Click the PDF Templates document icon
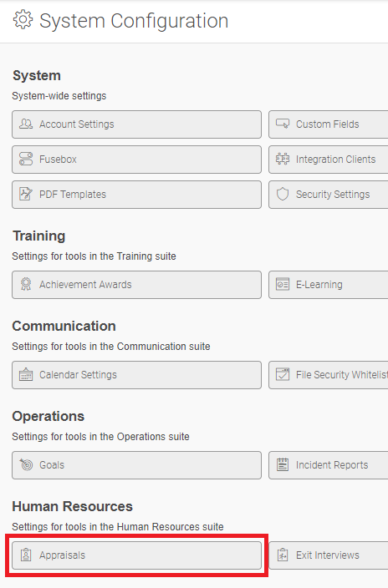The height and width of the screenshot is (588, 388). [26, 195]
